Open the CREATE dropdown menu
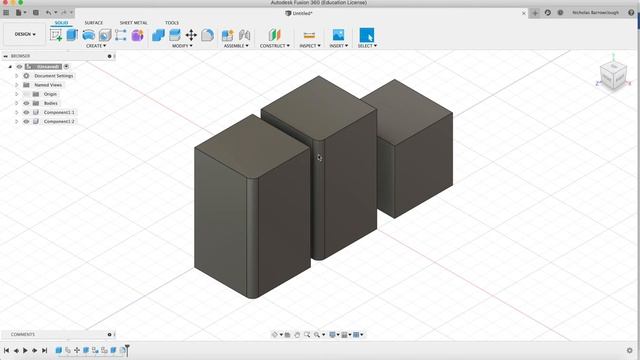The image size is (640, 360). [96, 46]
